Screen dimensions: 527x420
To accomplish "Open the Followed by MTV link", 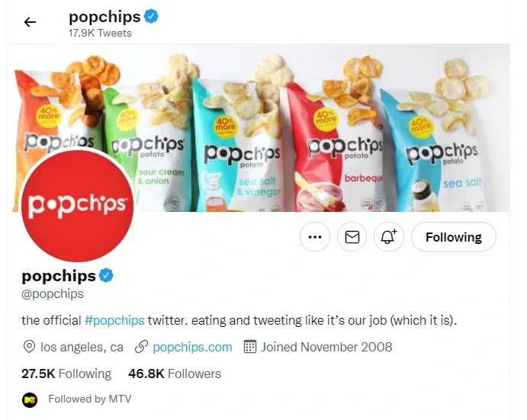I will coord(90,399).
